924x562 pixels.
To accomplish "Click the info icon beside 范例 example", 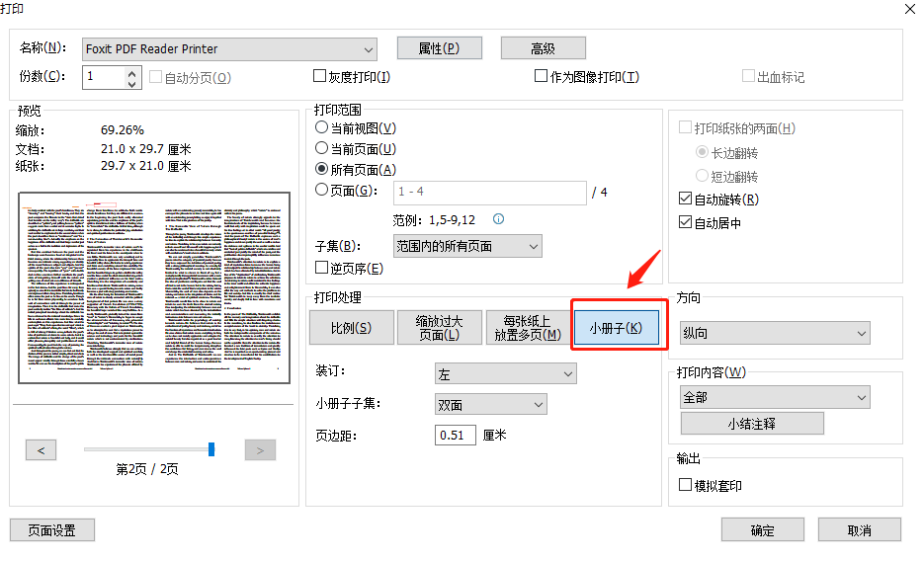I will pyautogui.click(x=499, y=219).
